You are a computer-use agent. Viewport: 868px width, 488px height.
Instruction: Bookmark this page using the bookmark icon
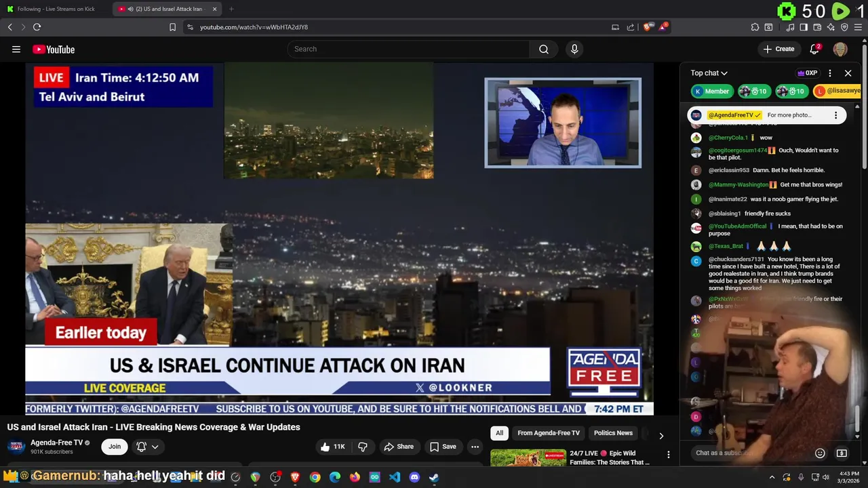click(172, 27)
